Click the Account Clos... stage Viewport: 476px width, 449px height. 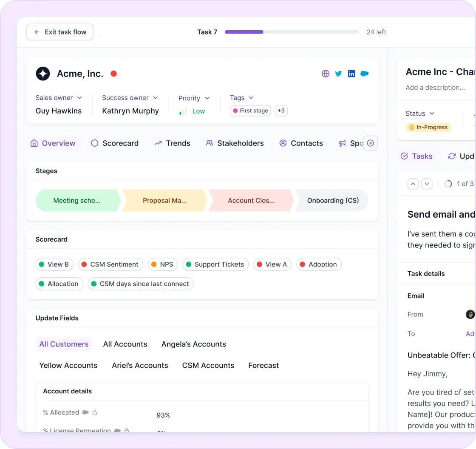[251, 201]
